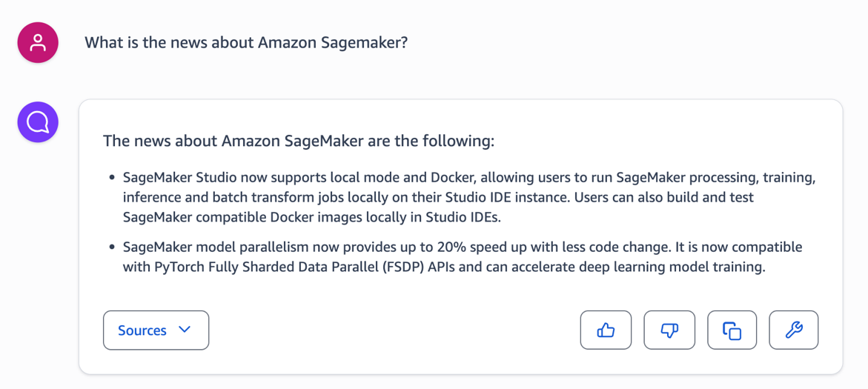The width and height of the screenshot is (868, 389).
Task: Click the "Sources" label text
Action: (142, 330)
